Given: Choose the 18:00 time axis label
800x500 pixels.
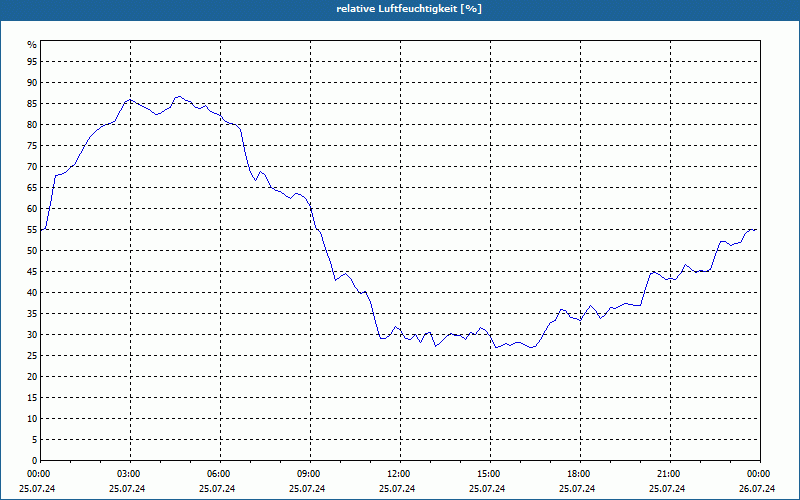Looking at the screenshot, I should point(580,474).
